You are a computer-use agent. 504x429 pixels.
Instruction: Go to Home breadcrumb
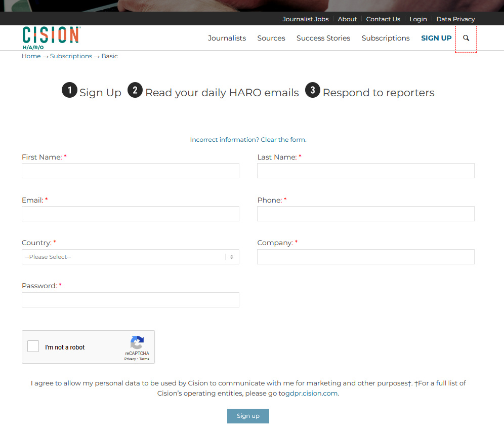click(x=31, y=56)
